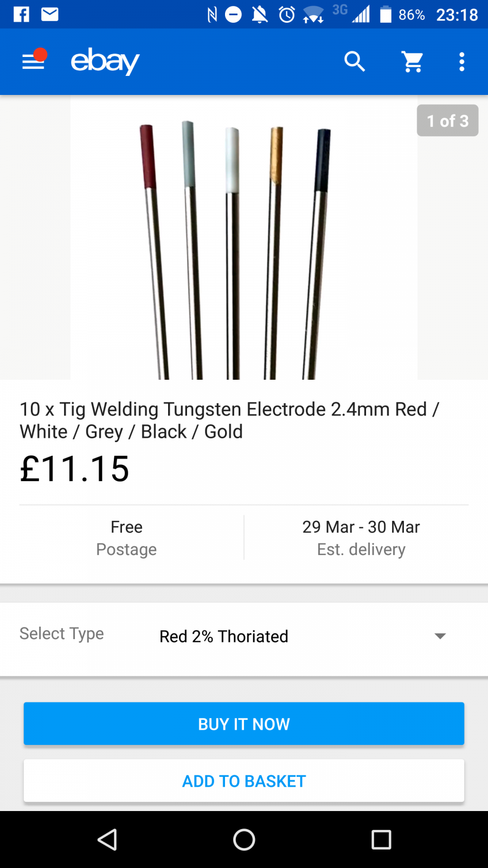The height and width of the screenshot is (868, 488).
Task: Tap the estimated delivery dates section
Action: (361, 538)
